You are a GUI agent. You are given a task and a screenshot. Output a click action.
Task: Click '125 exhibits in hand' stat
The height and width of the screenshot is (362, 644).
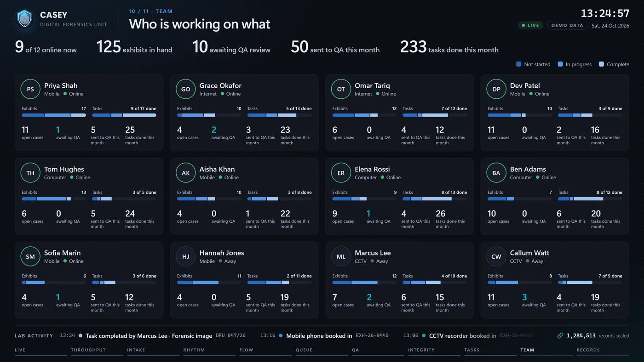coord(134,47)
